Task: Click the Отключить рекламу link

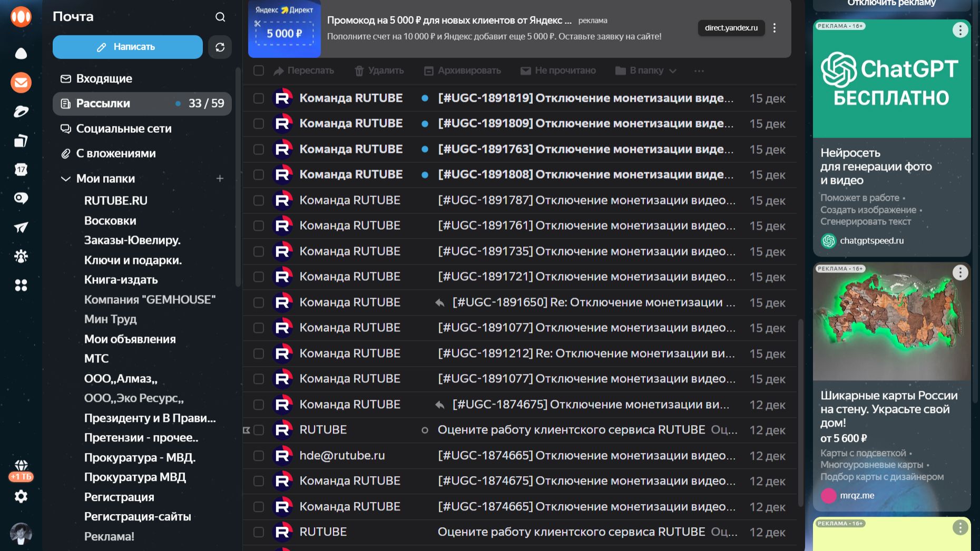Action: [891, 3]
